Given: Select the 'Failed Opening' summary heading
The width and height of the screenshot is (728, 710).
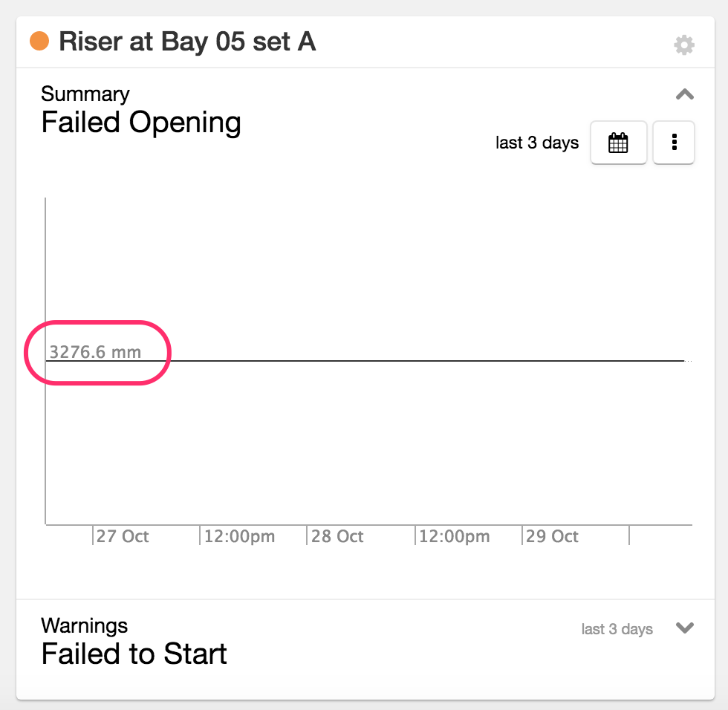Looking at the screenshot, I should [x=141, y=123].
